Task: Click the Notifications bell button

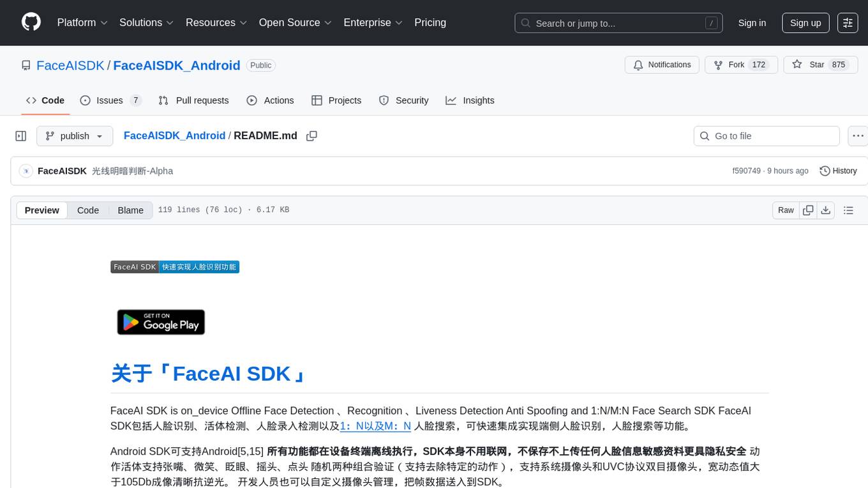Action: click(x=662, y=65)
